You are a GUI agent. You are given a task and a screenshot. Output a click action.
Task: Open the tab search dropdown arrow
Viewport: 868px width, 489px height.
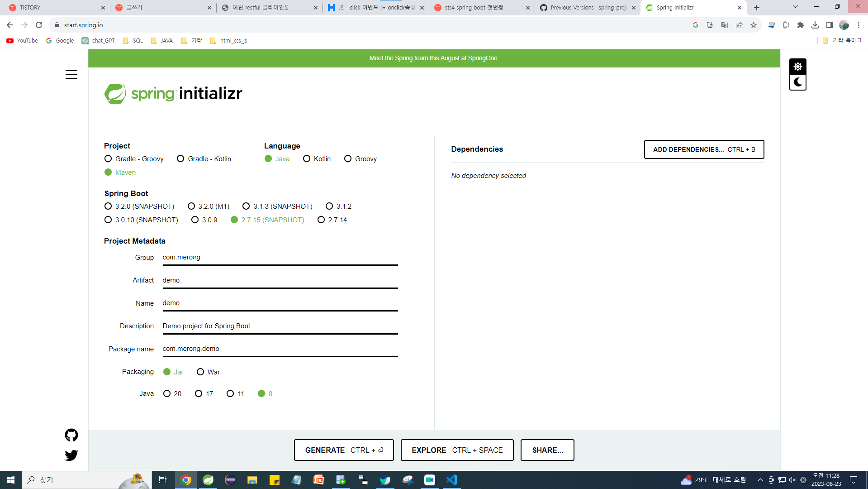coord(796,7)
